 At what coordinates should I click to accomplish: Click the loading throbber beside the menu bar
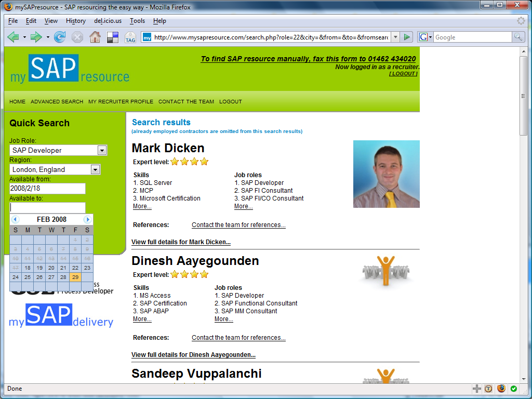tap(521, 21)
